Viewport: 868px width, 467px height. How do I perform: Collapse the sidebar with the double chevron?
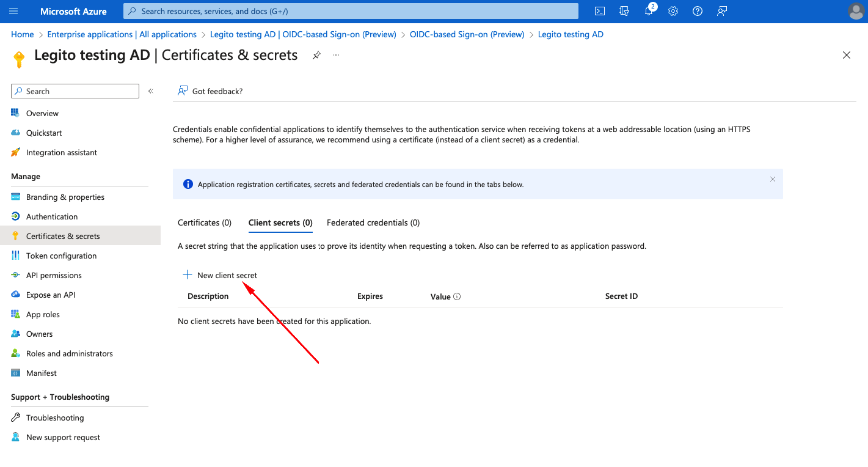(151, 91)
